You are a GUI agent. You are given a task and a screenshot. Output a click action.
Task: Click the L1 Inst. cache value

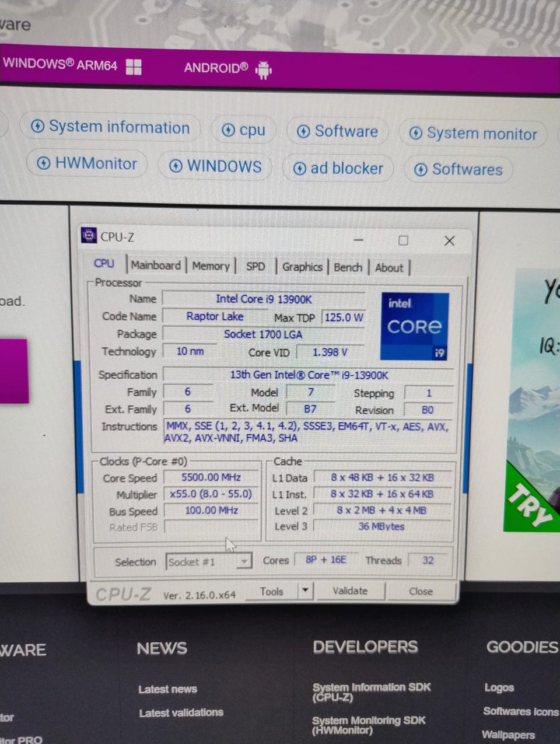pyautogui.click(x=383, y=494)
